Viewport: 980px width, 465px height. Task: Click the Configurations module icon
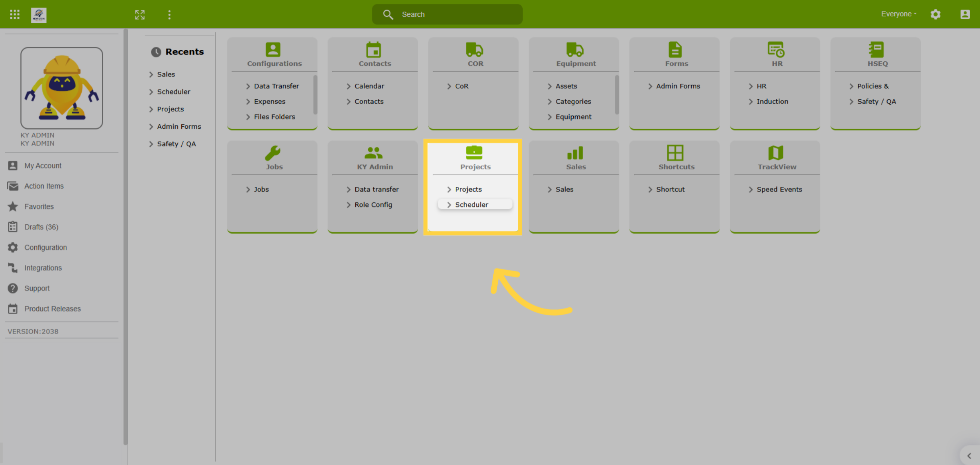(273, 49)
